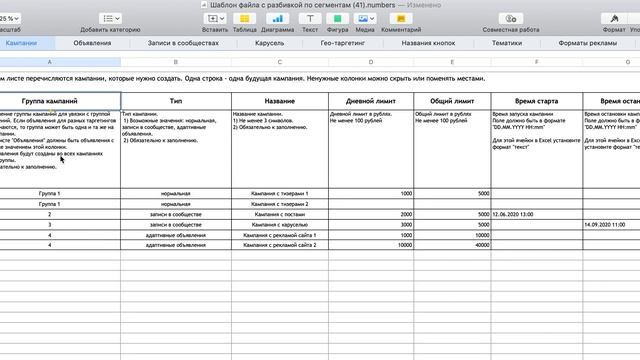The width and height of the screenshot is (640, 360).
Task: Select the Дневной лимит header cell
Action: click(x=371, y=101)
